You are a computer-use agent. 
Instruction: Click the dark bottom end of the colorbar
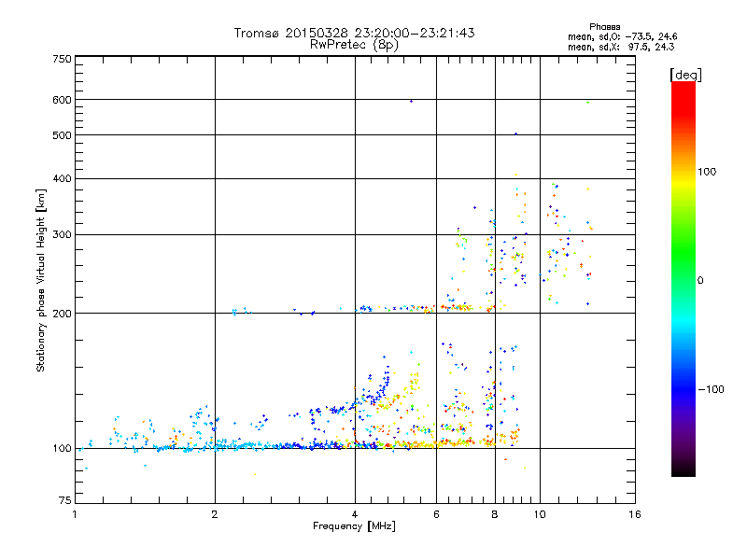point(684,469)
